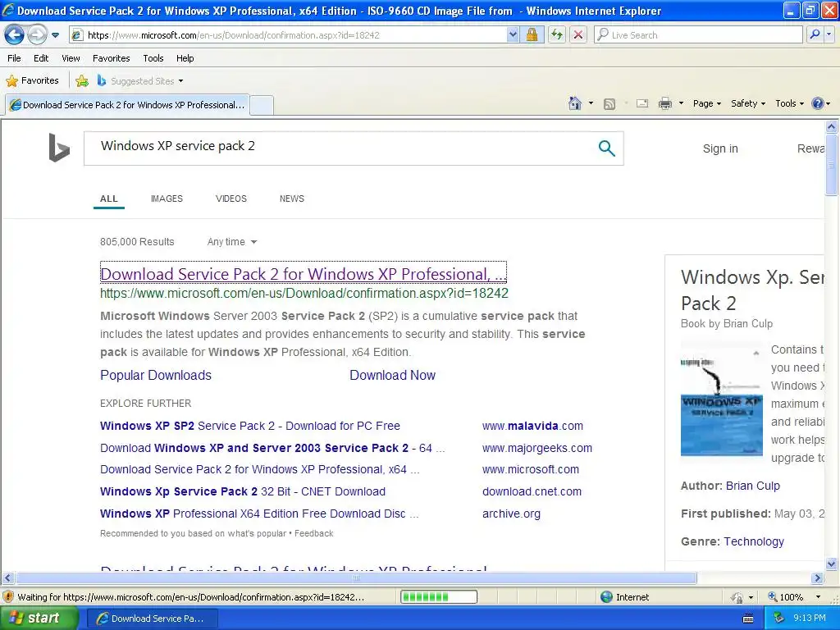Screen dimensions: 840x630
Task: Click the Bing logo
Action: click(x=59, y=148)
